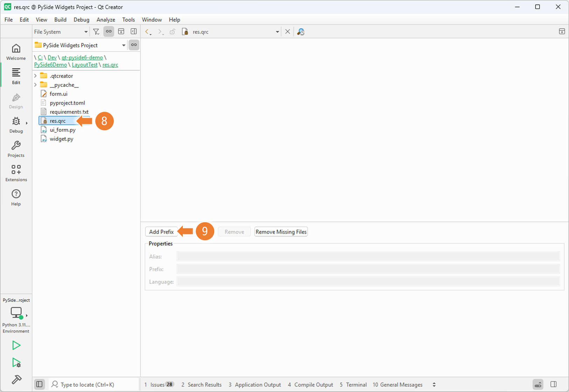Open the Search Results output pane
Screen dimensions: 569x392
[201, 384]
